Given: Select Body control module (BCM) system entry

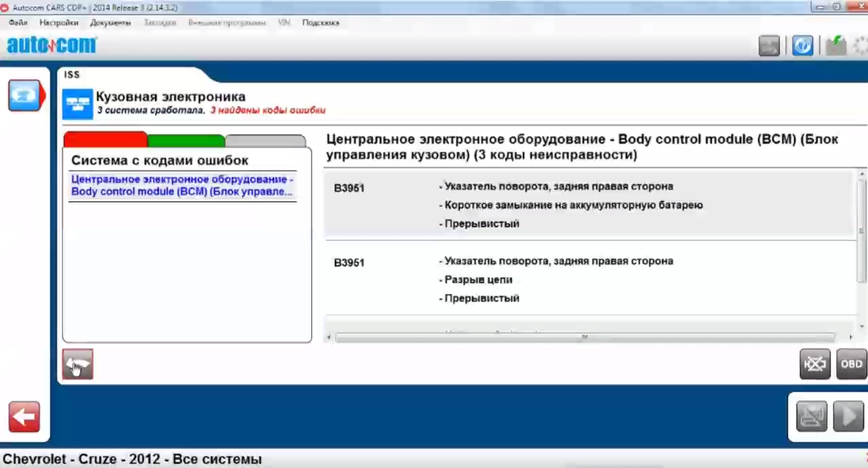Looking at the screenshot, I should point(184,186).
